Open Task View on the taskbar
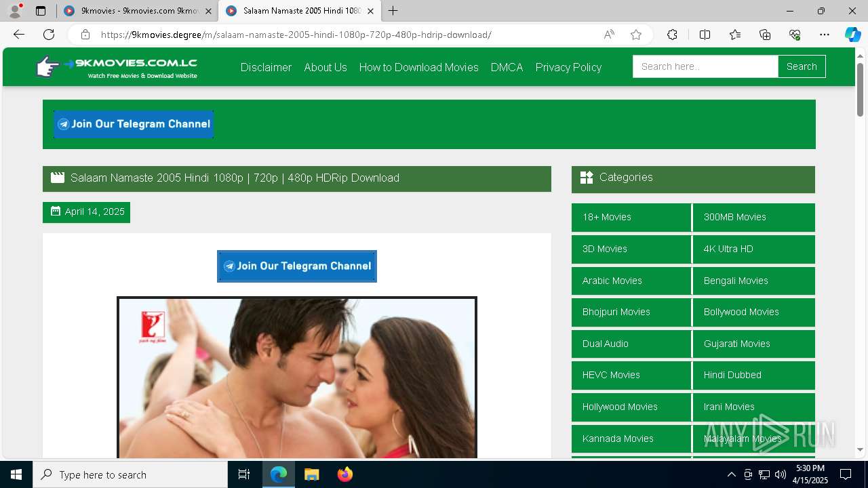This screenshot has height=488, width=868. [x=244, y=474]
